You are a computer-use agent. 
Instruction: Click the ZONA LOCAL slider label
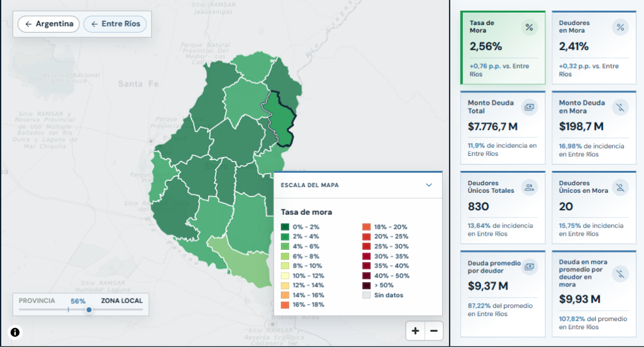click(x=122, y=301)
